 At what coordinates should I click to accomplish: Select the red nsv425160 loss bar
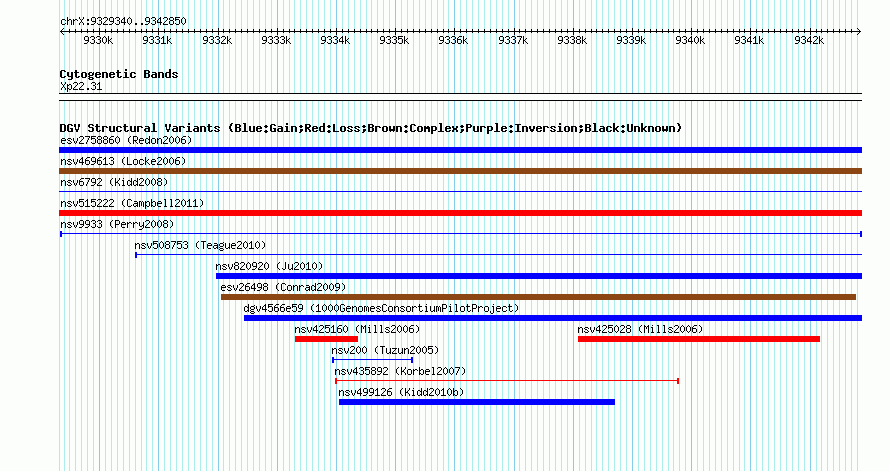[326, 339]
